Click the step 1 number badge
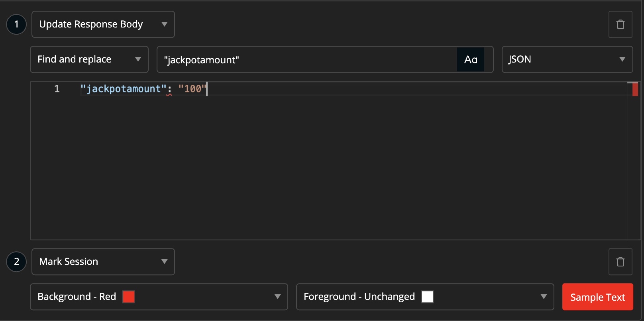 (x=16, y=24)
